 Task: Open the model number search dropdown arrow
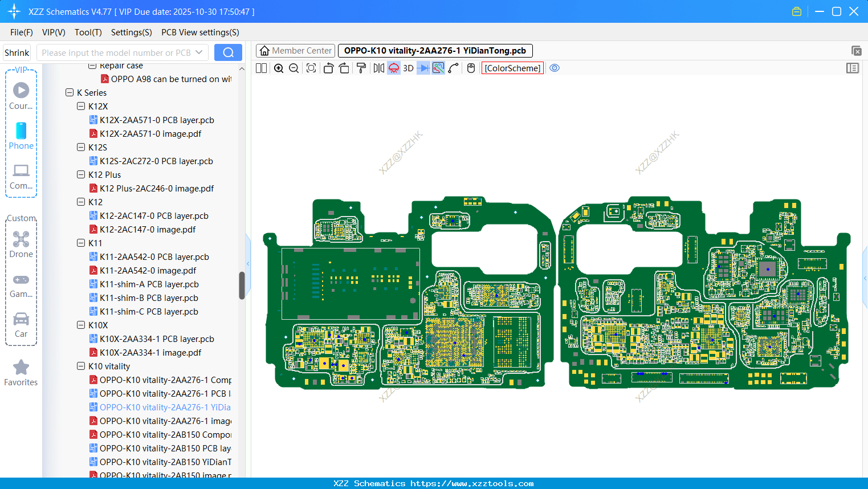[x=199, y=52]
